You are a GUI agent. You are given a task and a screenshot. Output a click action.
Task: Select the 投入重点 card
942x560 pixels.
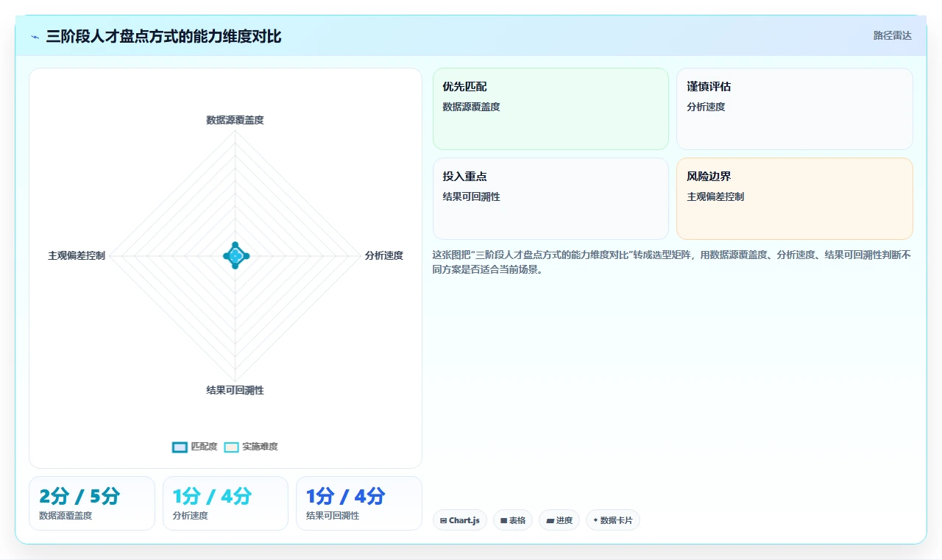[550, 199]
